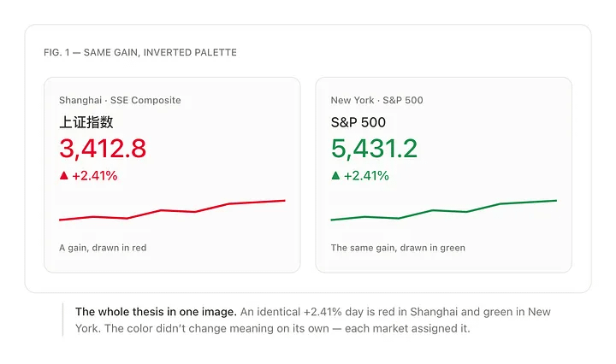This screenshot has width=616, height=364.
Task: Open the Shanghai market card
Action: [172, 175]
